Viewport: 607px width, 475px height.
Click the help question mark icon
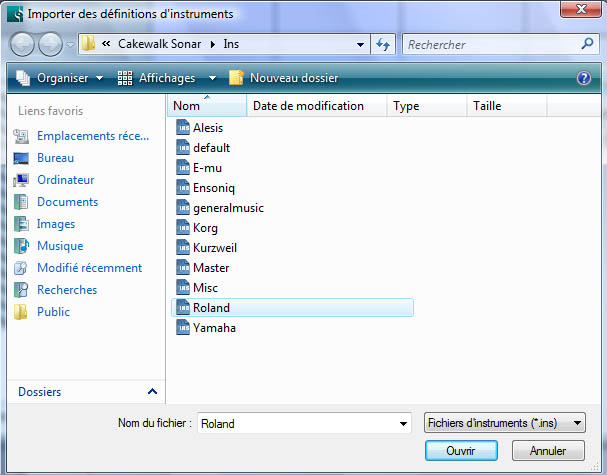pos(583,78)
